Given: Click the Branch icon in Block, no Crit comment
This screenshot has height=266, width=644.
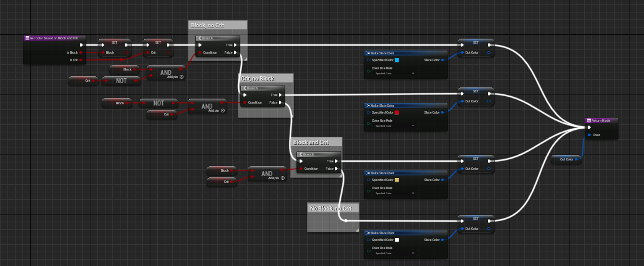Looking at the screenshot, I should [x=200, y=38].
